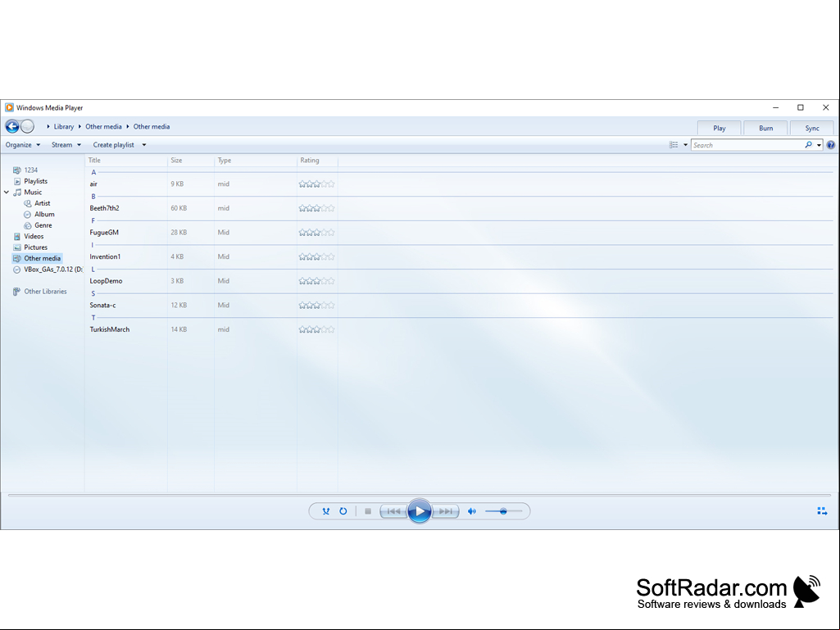Open the Artist view
The height and width of the screenshot is (630, 840).
click(37, 203)
